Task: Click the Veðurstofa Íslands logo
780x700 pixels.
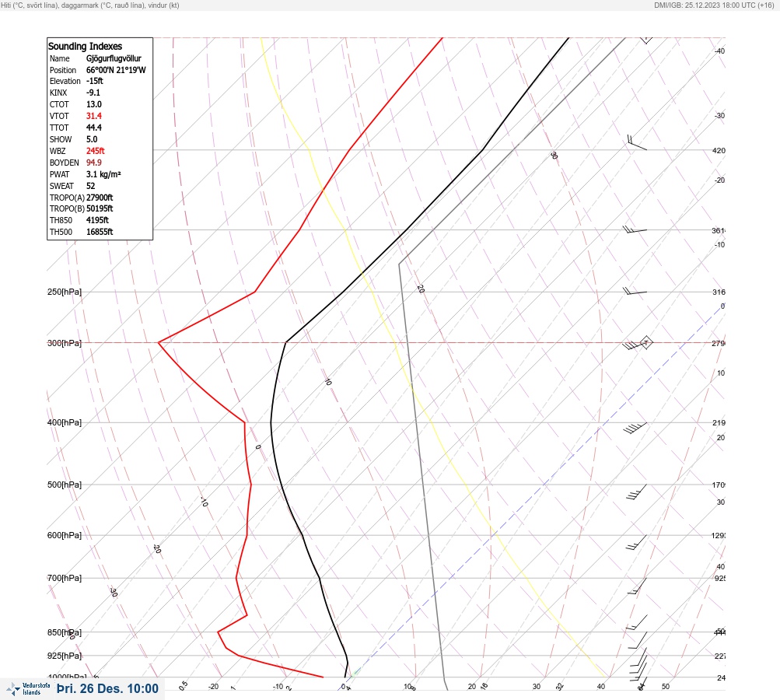Action: coord(28,689)
